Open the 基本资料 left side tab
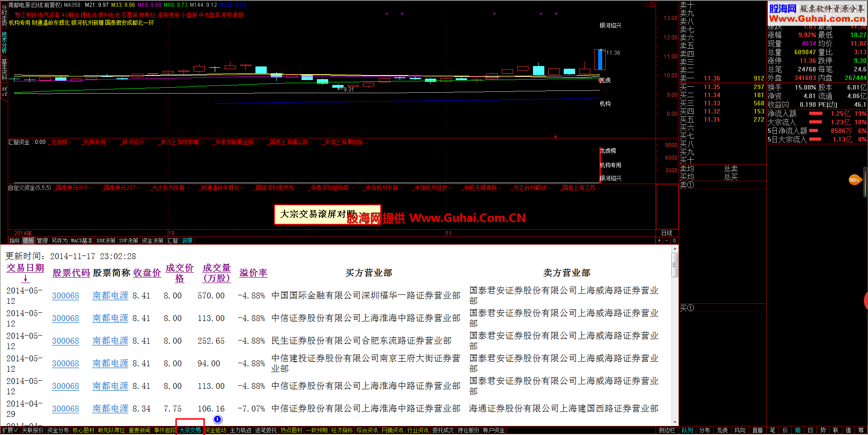The height and width of the screenshot is (435, 868). (4, 69)
